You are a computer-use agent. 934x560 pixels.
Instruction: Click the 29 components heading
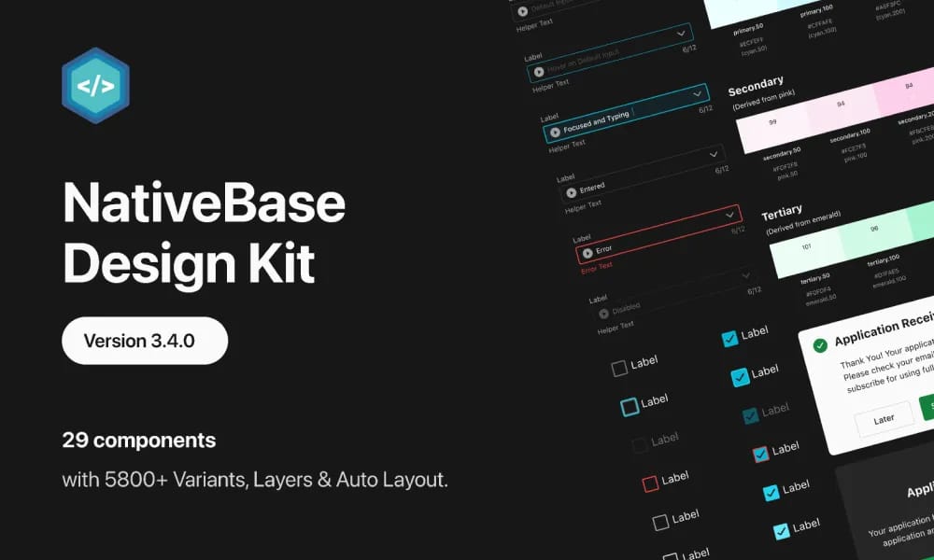(x=139, y=441)
